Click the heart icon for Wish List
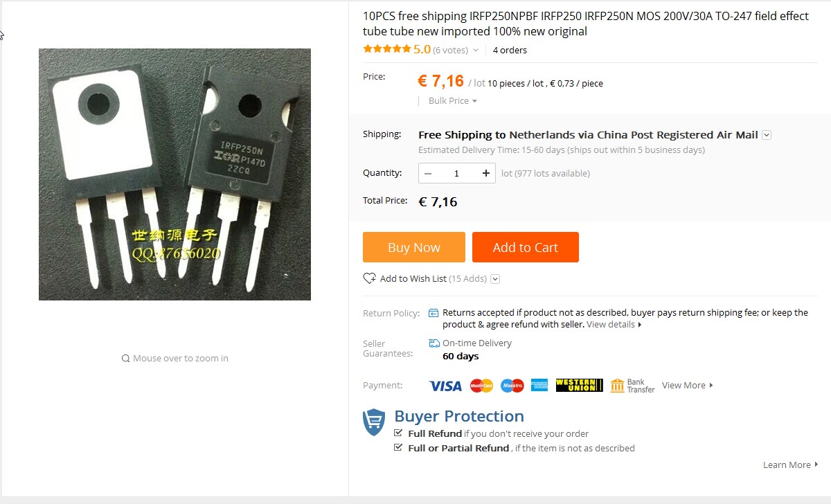This screenshot has width=831, height=504. 370,278
